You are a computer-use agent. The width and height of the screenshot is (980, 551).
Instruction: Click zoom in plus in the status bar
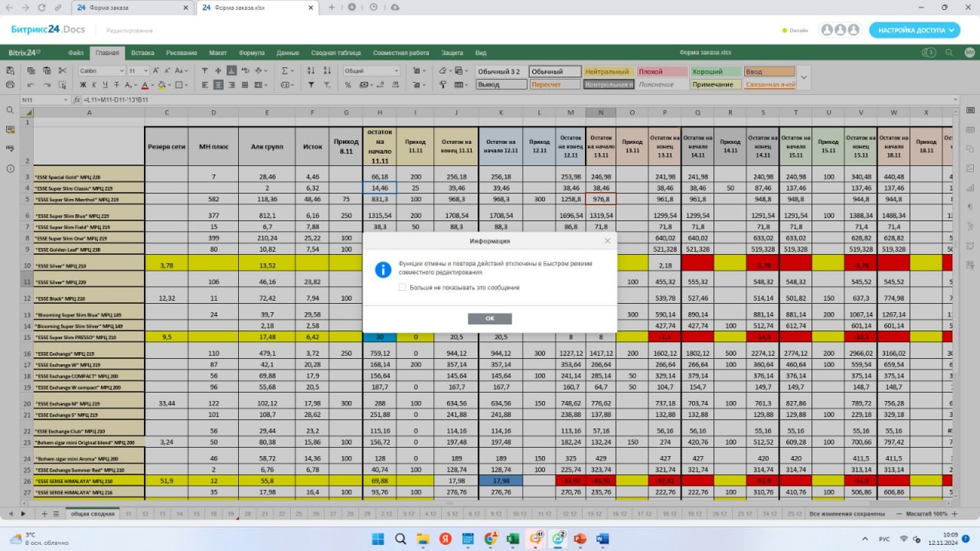(x=953, y=514)
